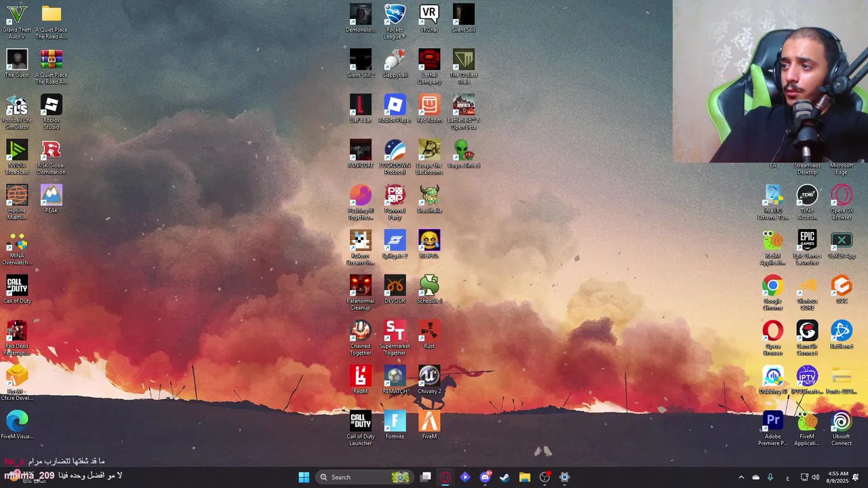Viewport: 868px width, 488px height.
Task: Open FiveM Cfx.re Development Kit shortcut
Action: [x=17, y=383]
